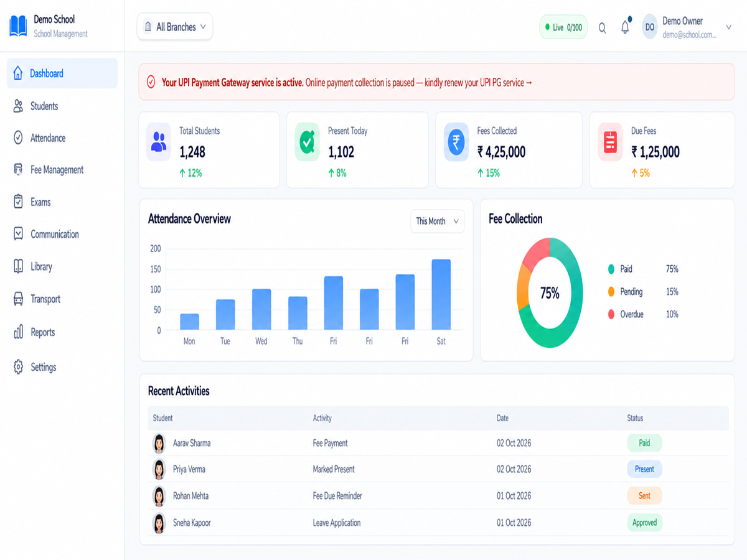Click the demo@school.com email text

pos(690,35)
